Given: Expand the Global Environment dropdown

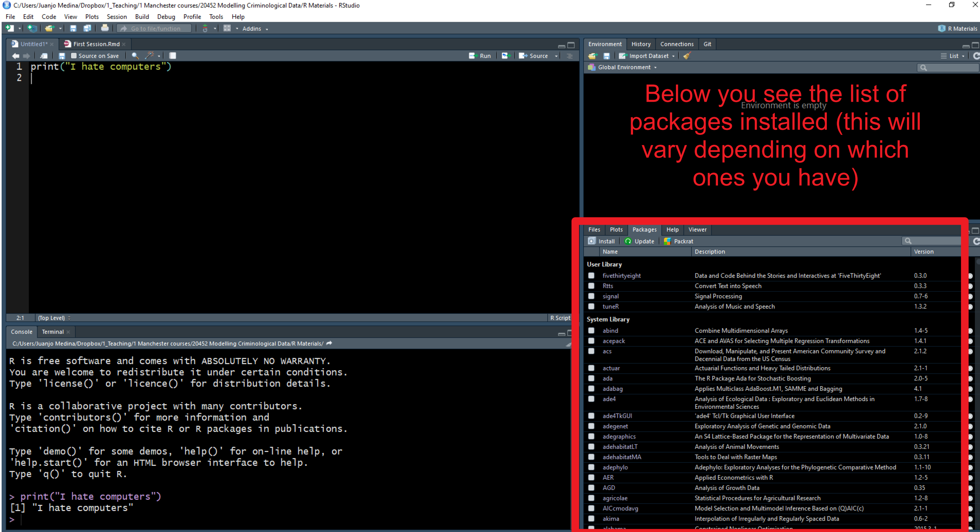Looking at the screenshot, I should tap(627, 67).
